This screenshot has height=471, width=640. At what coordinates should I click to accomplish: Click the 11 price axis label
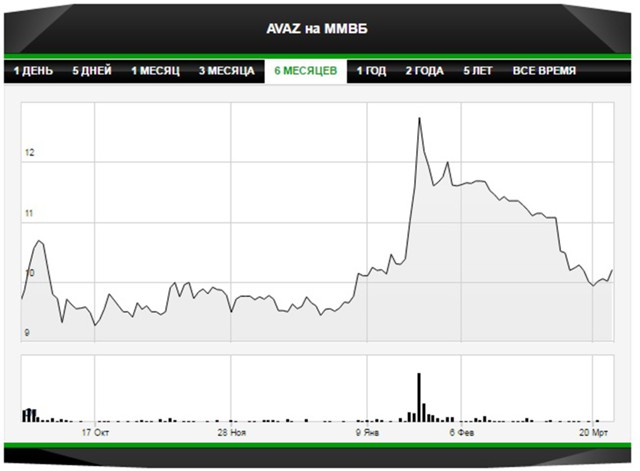(30, 213)
